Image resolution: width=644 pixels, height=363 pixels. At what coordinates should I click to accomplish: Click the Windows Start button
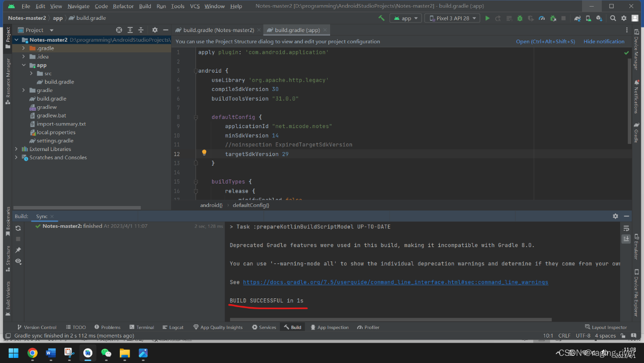(x=13, y=353)
